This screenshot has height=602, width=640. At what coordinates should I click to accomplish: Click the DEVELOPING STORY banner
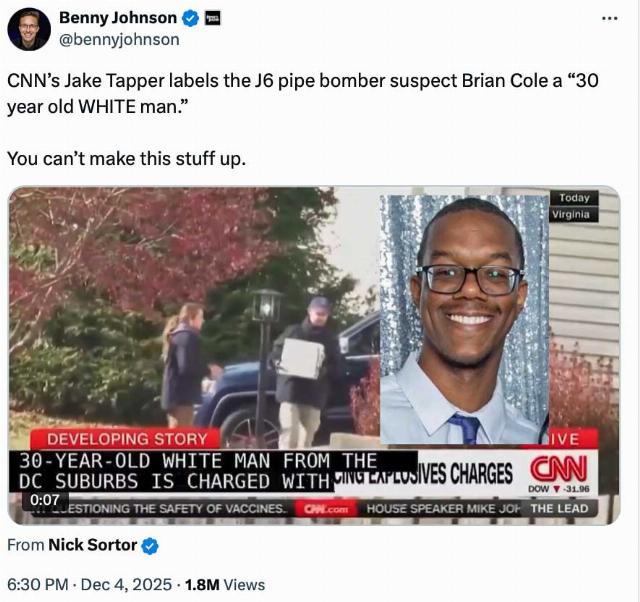click(127, 439)
